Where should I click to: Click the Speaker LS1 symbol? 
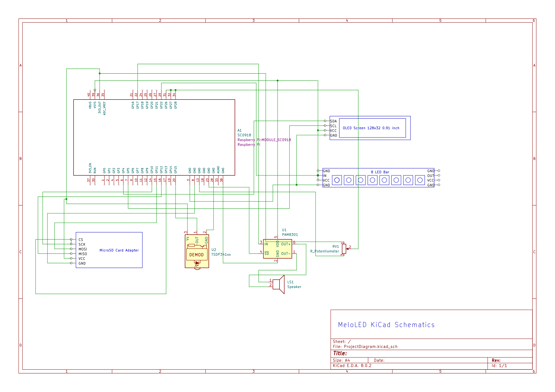pos(279,284)
